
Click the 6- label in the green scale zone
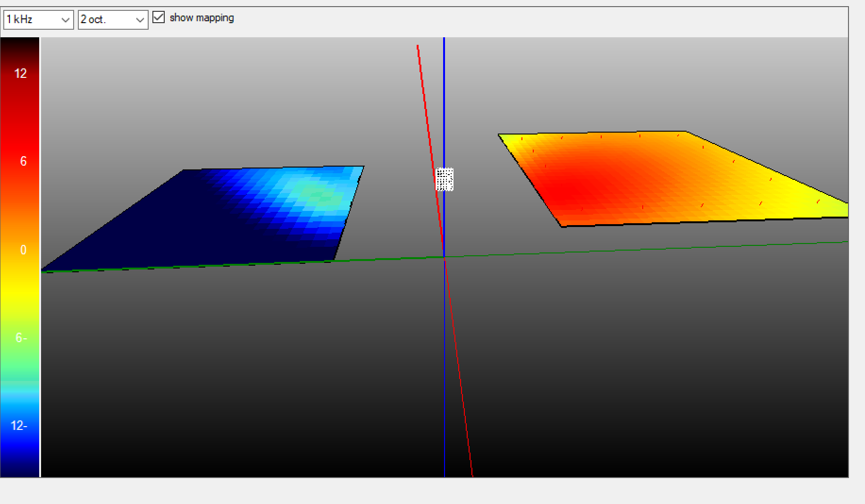21,337
